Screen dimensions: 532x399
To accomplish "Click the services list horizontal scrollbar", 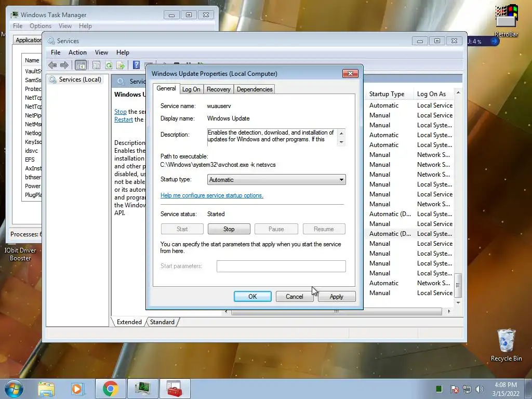I will (x=336, y=312).
